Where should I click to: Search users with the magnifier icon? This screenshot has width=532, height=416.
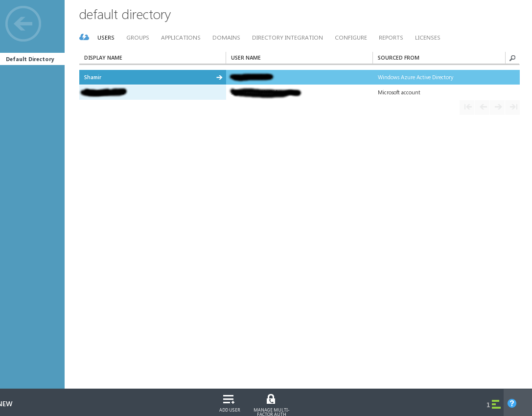pyautogui.click(x=512, y=58)
